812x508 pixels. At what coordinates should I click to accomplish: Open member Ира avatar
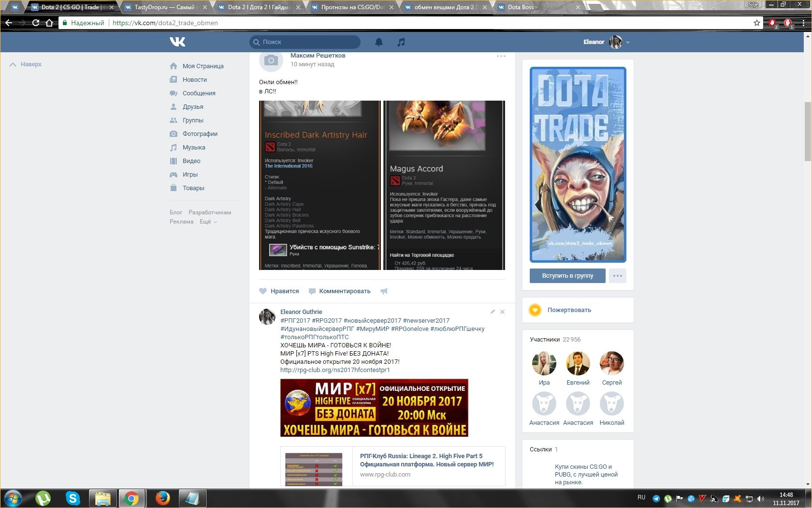tap(544, 363)
